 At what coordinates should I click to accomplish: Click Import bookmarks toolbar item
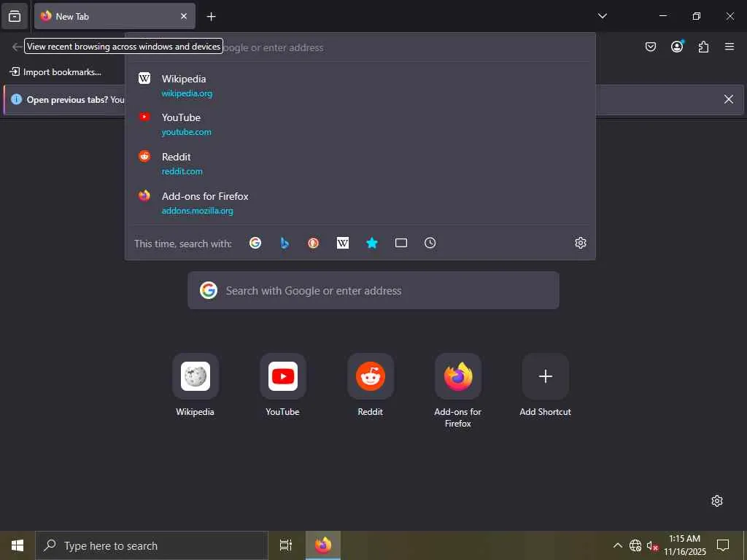tap(55, 72)
